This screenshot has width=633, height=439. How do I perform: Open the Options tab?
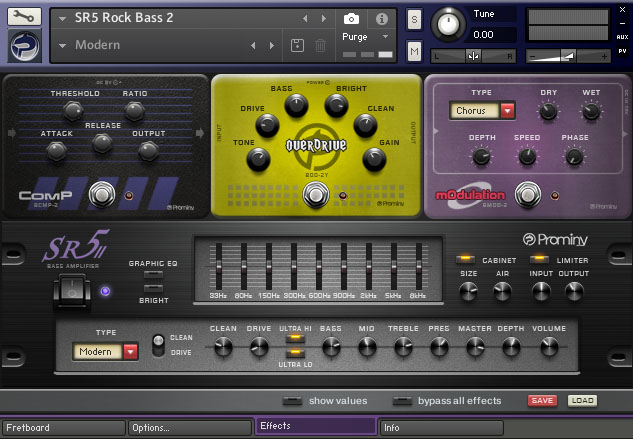tap(188, 427)
